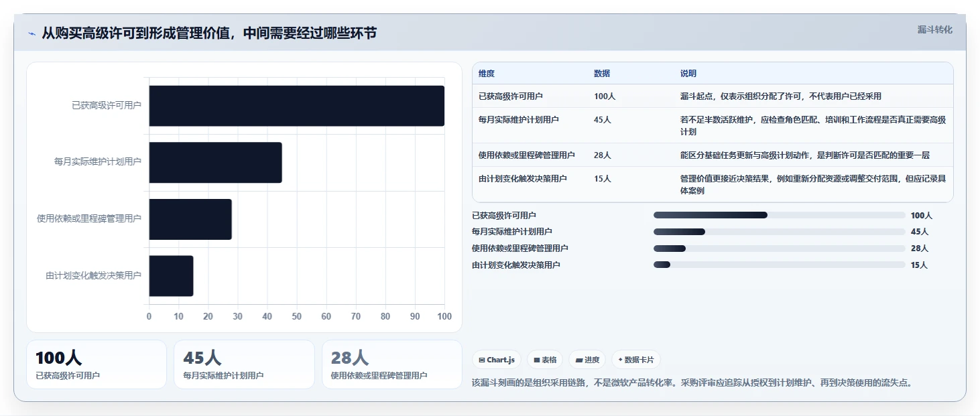Click the description starting 若不足半数活跃维护
The width and height of the screenshot is (980, 416).
coord(813,126)
